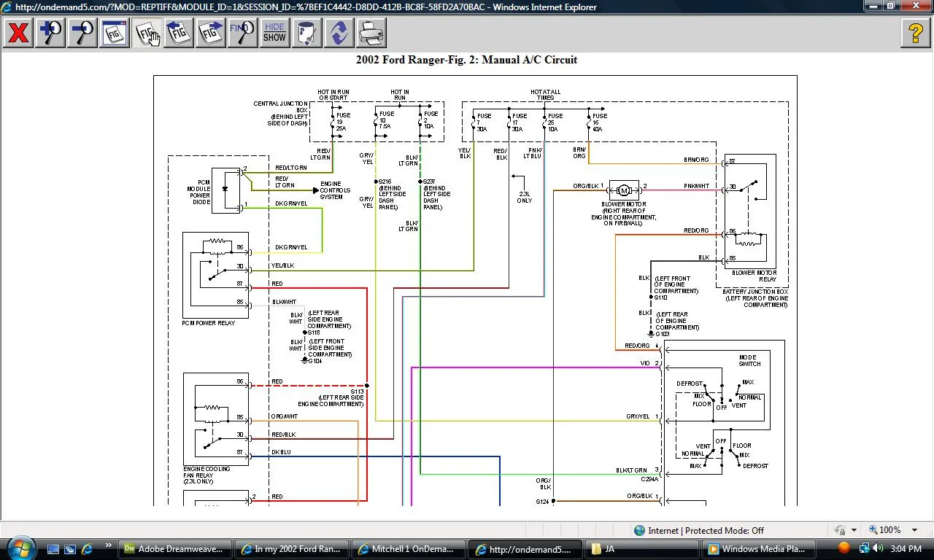Open zoom level dropdown arrow
The image size is (934, 560).
915,530
